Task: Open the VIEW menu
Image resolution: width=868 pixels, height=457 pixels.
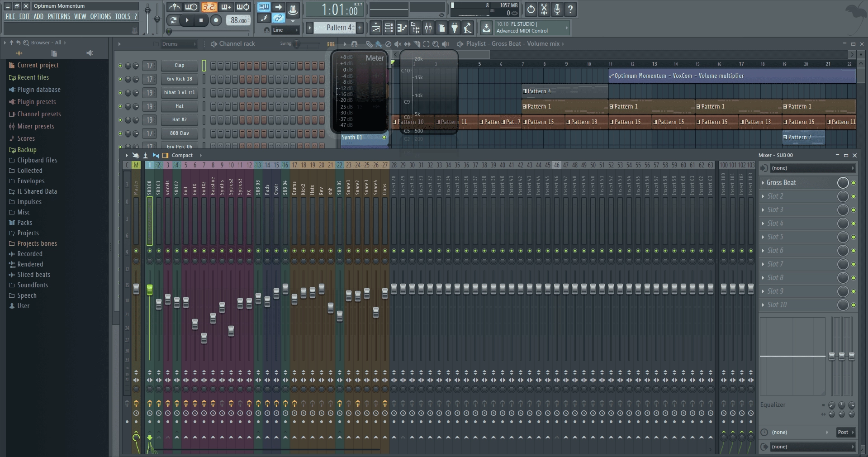Action: (x=80, y=16)
